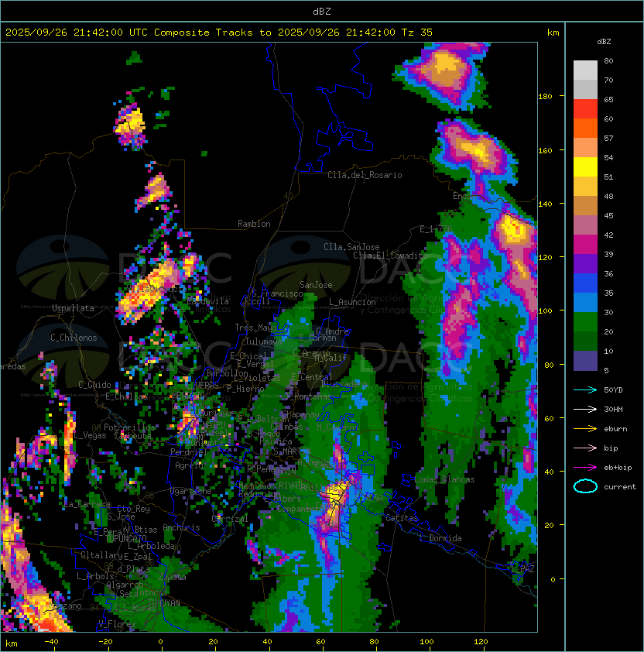Click the 'TUNUYAN' map label
This screenshot has height=652, width=644.
(x=164, y=602)
